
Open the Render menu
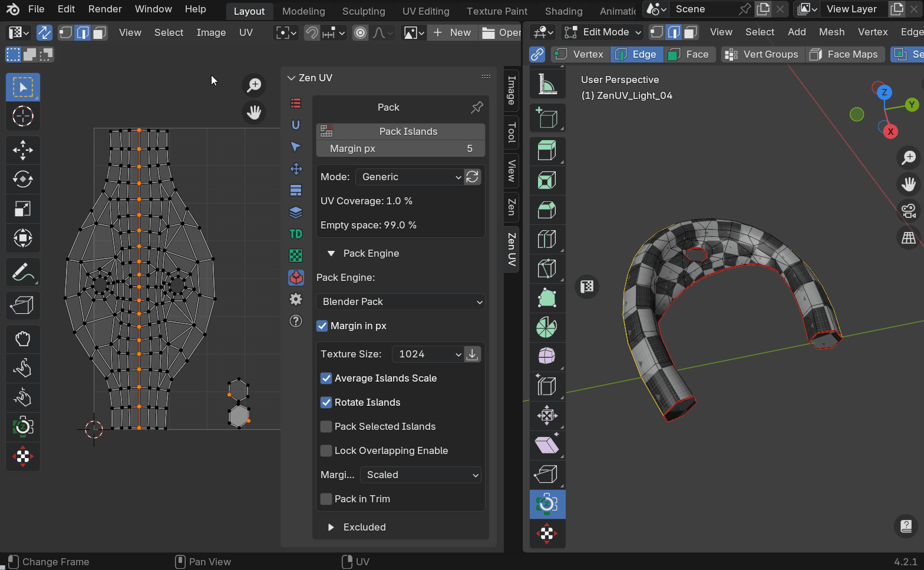(105, 9)
